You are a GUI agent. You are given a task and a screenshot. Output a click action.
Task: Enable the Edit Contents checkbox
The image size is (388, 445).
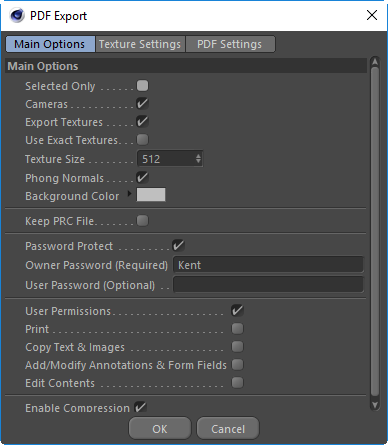point(237,383)
